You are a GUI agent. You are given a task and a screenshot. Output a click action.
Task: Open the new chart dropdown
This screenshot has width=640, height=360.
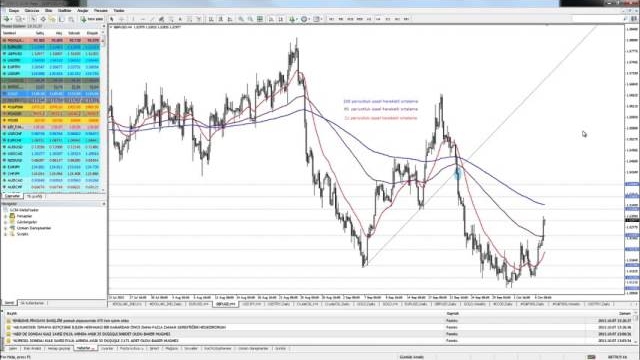8,19
